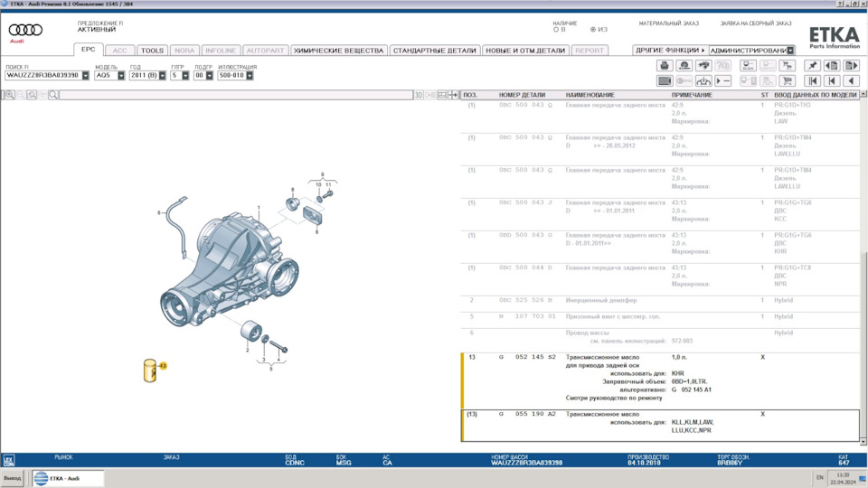Open the Химические вещества tab
The width and height of the screenshot is (868, 488).
[338, 51]
